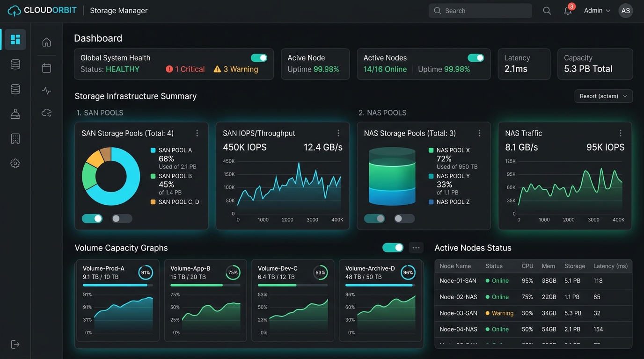Viewport: 644px width, 359px height.
Task: Open the disk drive icon in sidebar
Action: pyautogui.click(x=15, y=114)
